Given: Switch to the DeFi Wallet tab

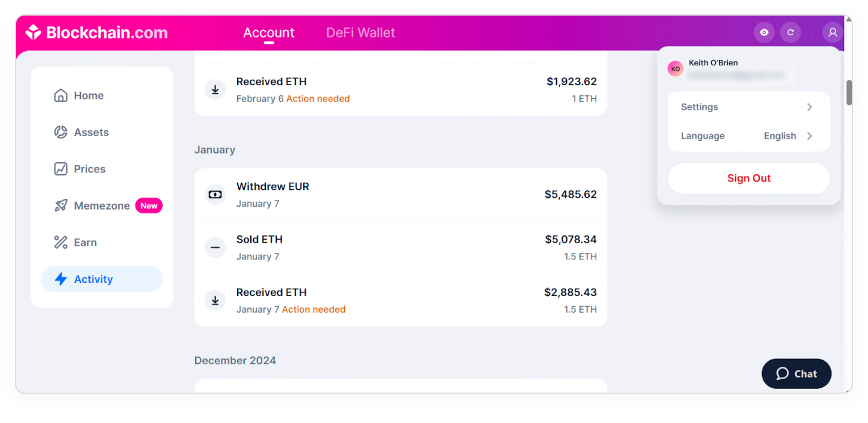Looking at the screenshot, I should coord(360,32).
